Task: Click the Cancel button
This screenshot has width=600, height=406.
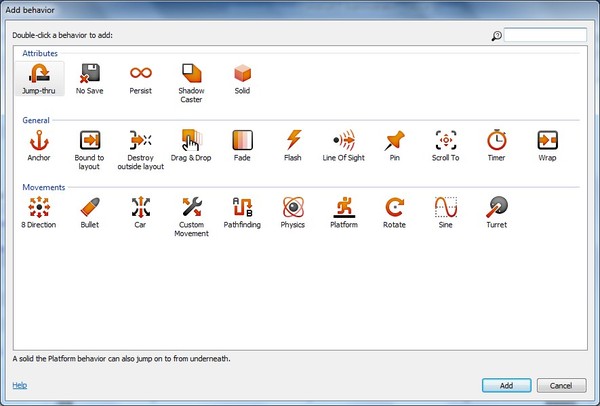Action: tap(561, 385)
